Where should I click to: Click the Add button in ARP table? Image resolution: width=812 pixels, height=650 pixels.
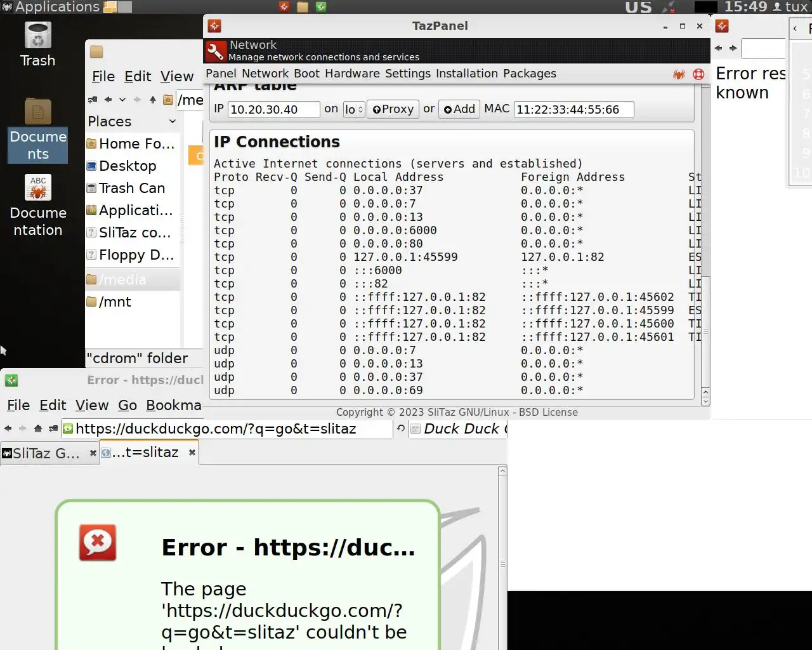pos(459,109)
